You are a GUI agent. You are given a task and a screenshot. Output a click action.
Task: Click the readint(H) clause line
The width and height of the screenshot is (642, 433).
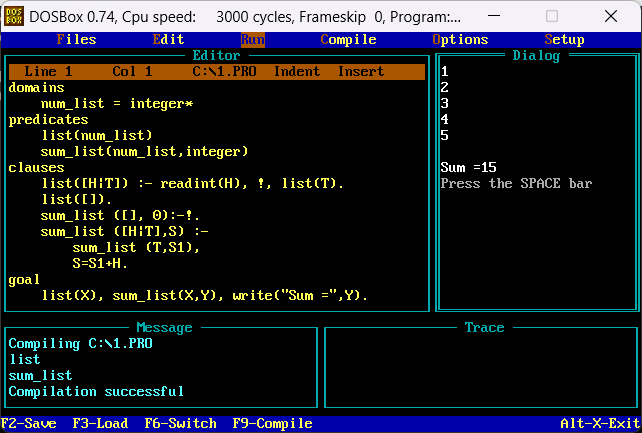[x=192, y=184]
